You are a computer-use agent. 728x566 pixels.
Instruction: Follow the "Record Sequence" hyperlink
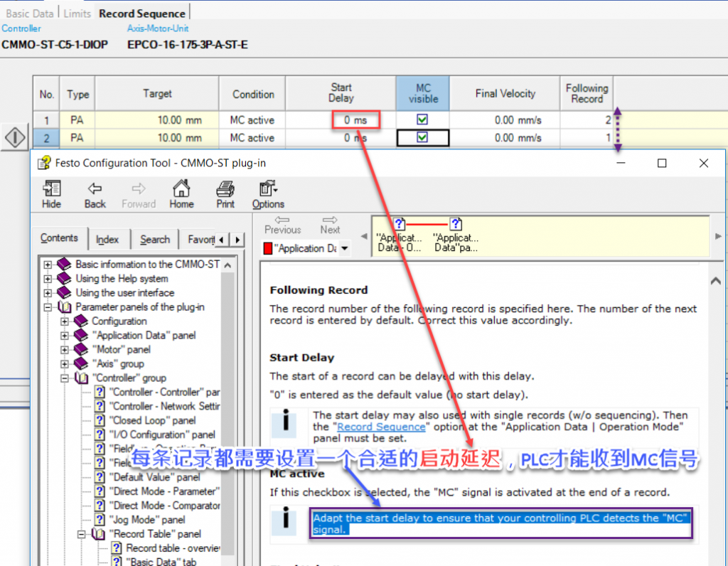(381, 427)
